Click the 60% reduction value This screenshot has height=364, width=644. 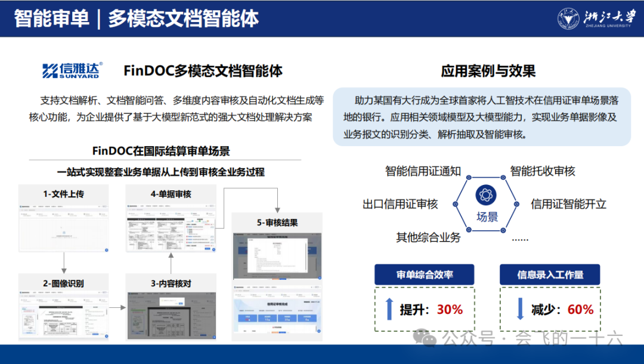tap(580, 309)
